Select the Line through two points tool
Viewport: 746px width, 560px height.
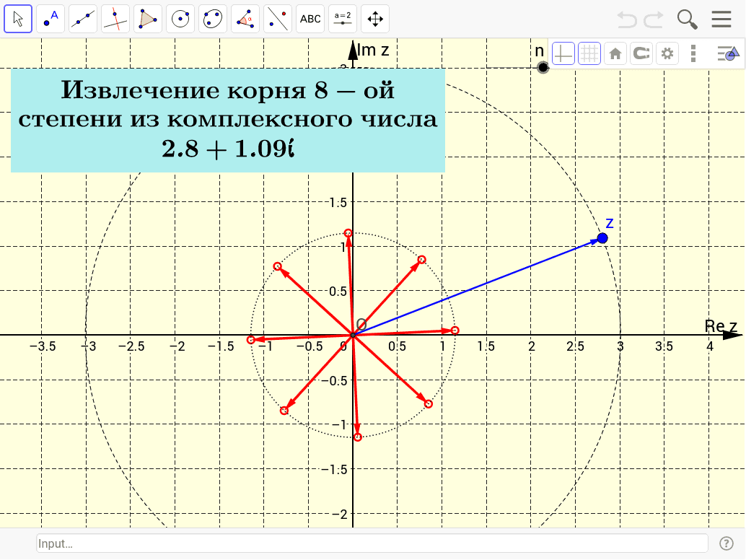tap(83, 19)
